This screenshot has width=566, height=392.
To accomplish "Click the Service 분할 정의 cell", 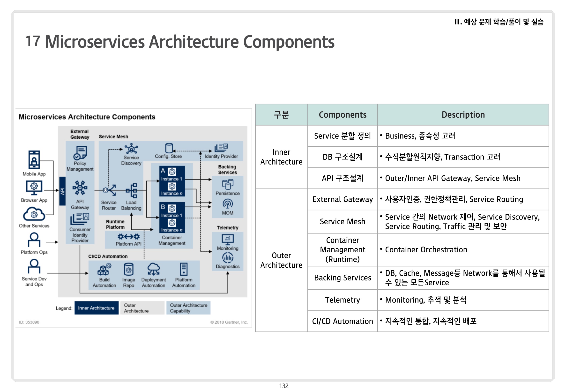I will (x=343, y=136).
